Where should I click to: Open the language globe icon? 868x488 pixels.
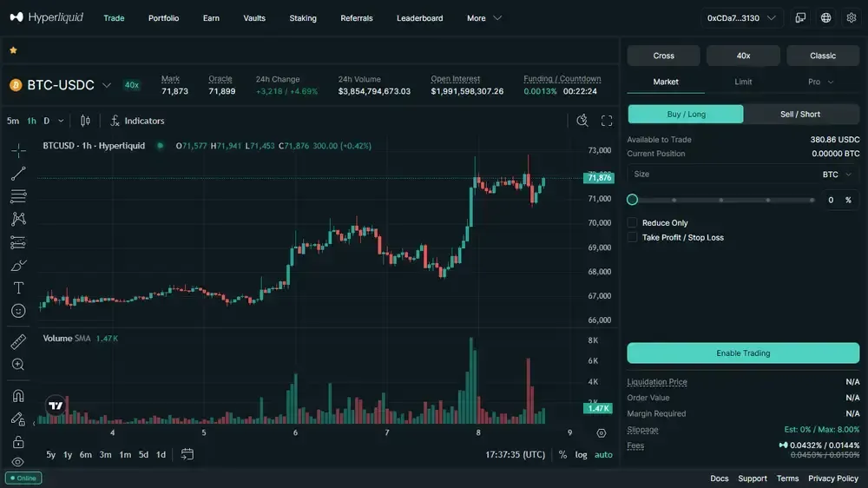coord(825,17)
